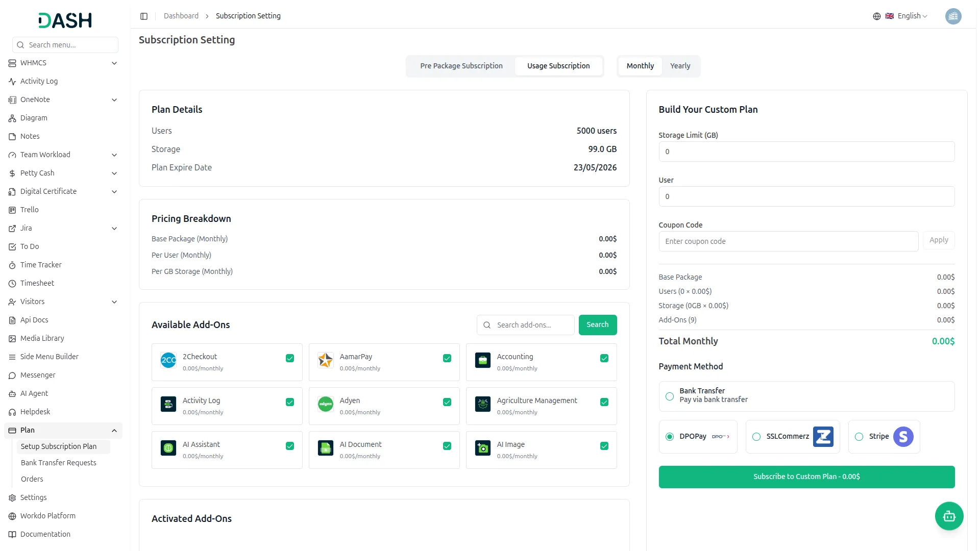Open Activity Log in the sidebar
Viewport: 980px width, 551px height.
point(63,81)
